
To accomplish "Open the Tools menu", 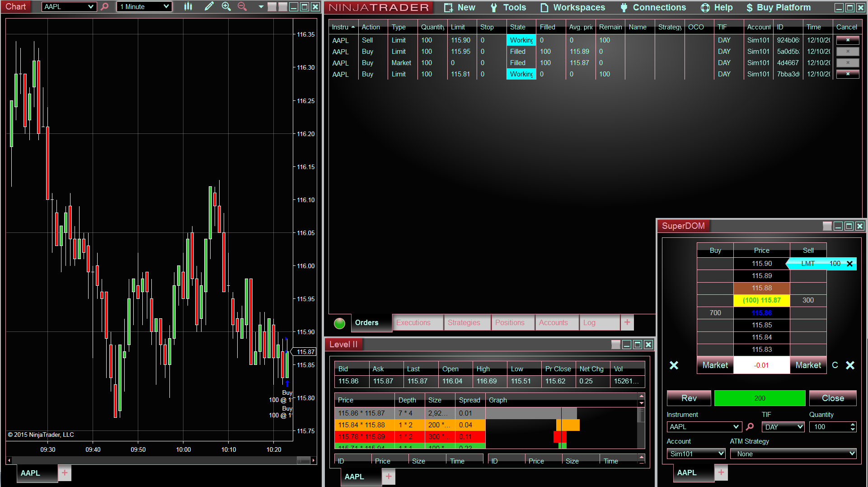I will [x=514, y=7].
